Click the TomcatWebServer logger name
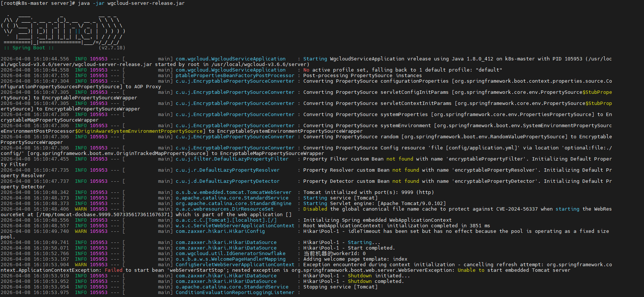This screenshot has height=297, width=644. coord(233,192)
